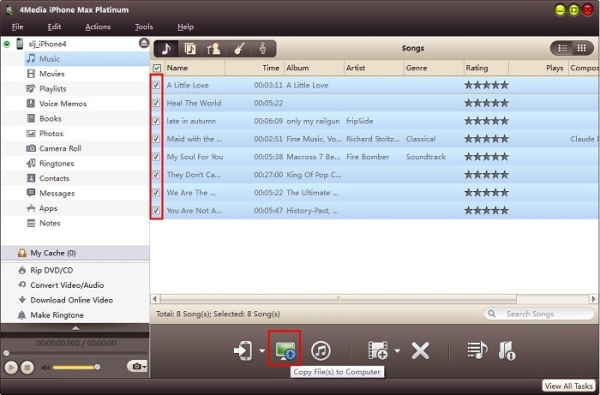
Task: Open Ringtones in the sidebar
Action: [57, 163]
